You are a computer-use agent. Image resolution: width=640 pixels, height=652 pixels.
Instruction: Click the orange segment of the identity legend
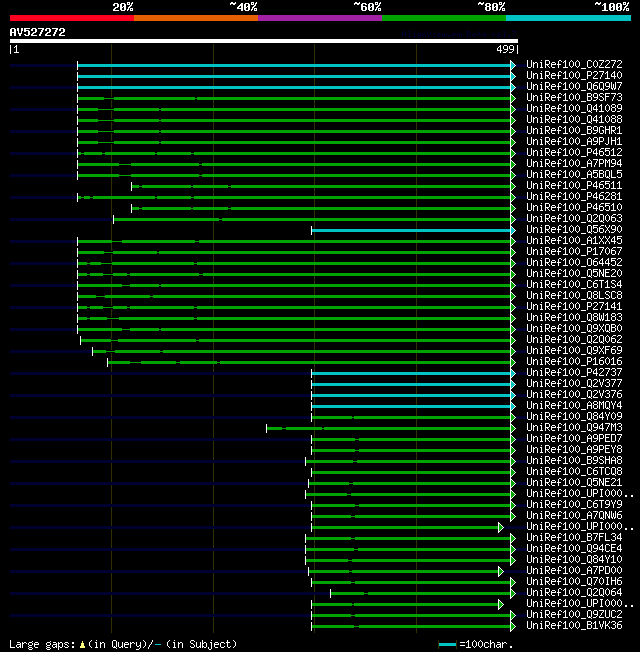pyautogui.click(x=196, y=18)
